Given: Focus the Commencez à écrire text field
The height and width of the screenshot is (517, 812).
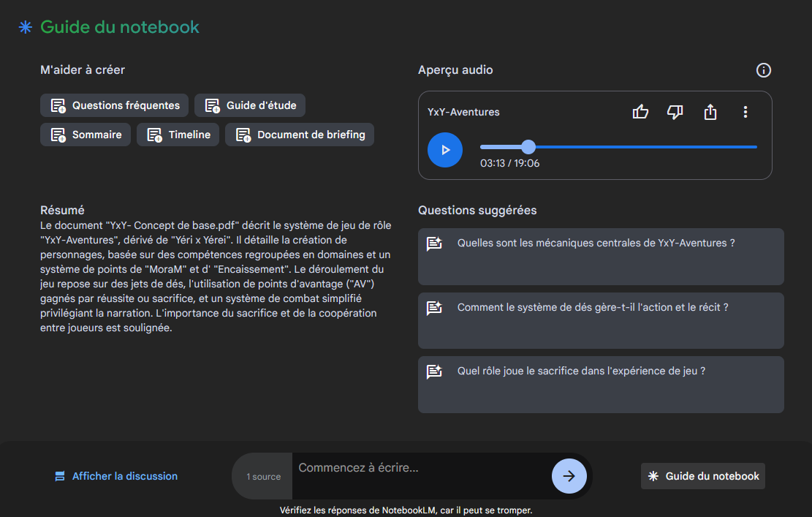Looking at the screenshot, I should pos(420,475).
